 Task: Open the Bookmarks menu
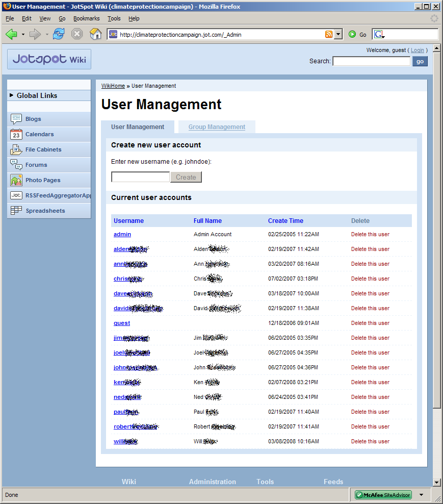pos(87,18)
